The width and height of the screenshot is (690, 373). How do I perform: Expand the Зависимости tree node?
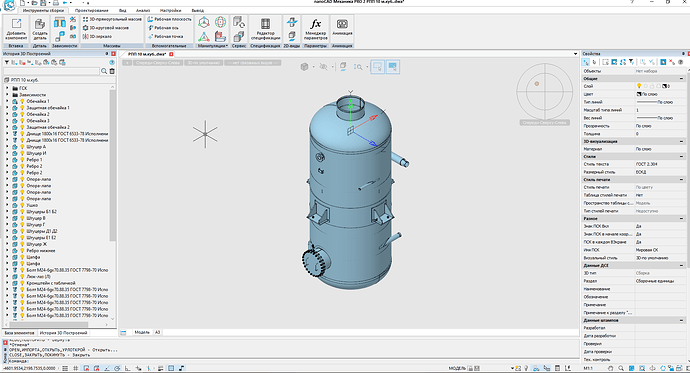(x=7, y=95)
